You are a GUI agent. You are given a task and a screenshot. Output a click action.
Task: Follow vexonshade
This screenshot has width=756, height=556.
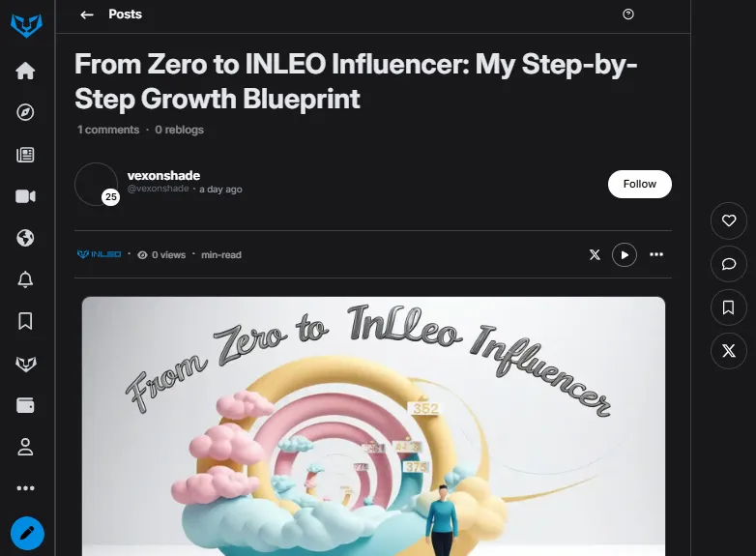click(639, 184)
